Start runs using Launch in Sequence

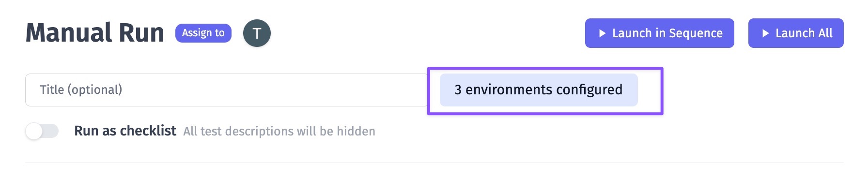[660, 33]
